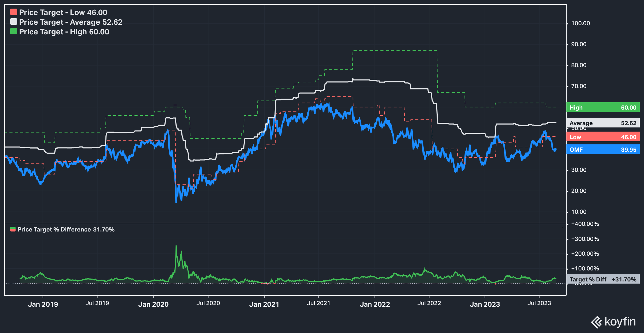Click the Jul 2019 date label
The image size is (644, 333).
coord(97,303)
